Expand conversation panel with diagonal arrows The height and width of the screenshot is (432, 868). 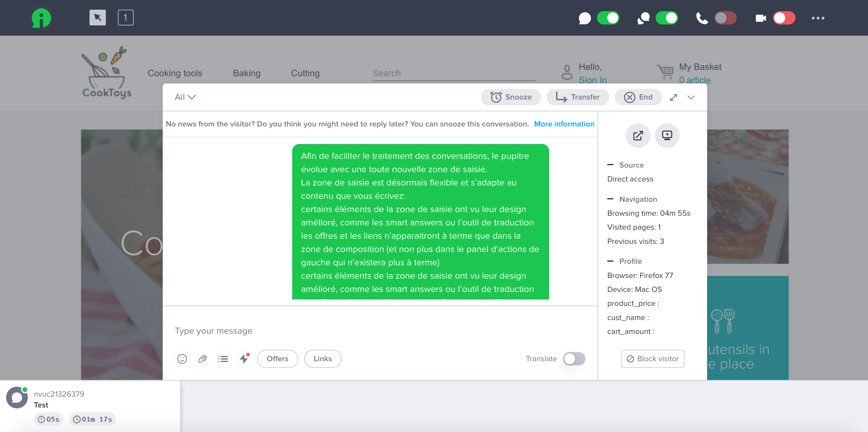click(673, 97)
